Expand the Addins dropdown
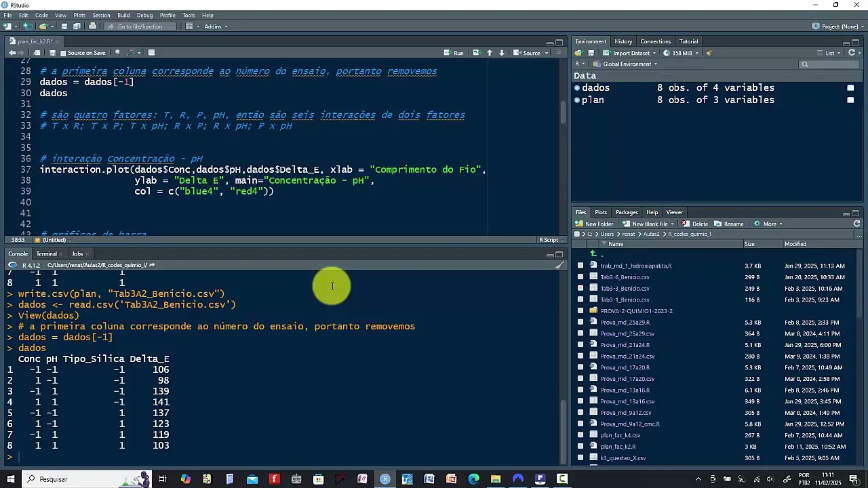This screenshot has height=488, width=868. click(216, 26)
